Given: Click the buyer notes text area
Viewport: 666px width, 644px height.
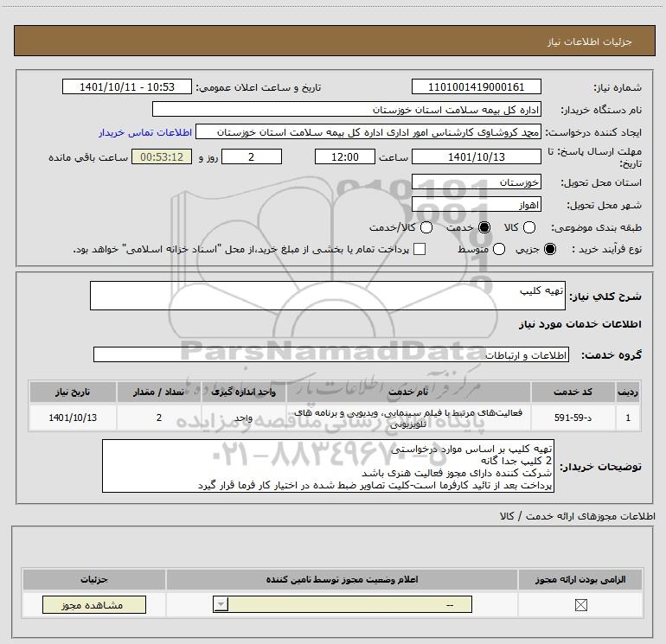Looking at the screenshot, I should (328, 466).
